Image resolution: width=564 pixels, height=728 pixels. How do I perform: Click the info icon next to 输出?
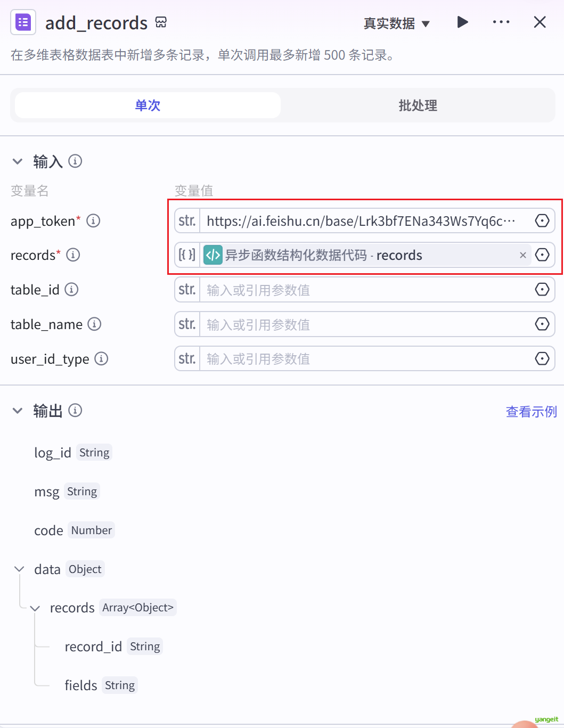coord(75,411)
